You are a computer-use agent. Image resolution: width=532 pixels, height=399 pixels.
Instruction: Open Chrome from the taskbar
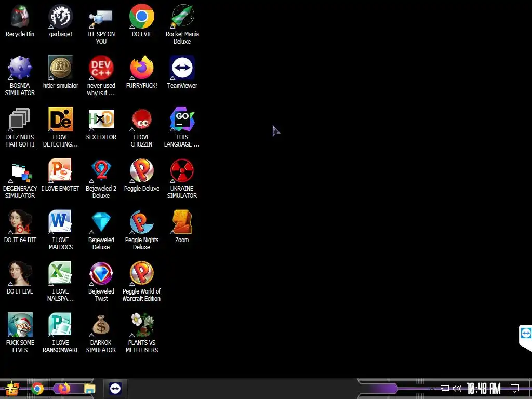coord(37,389)
